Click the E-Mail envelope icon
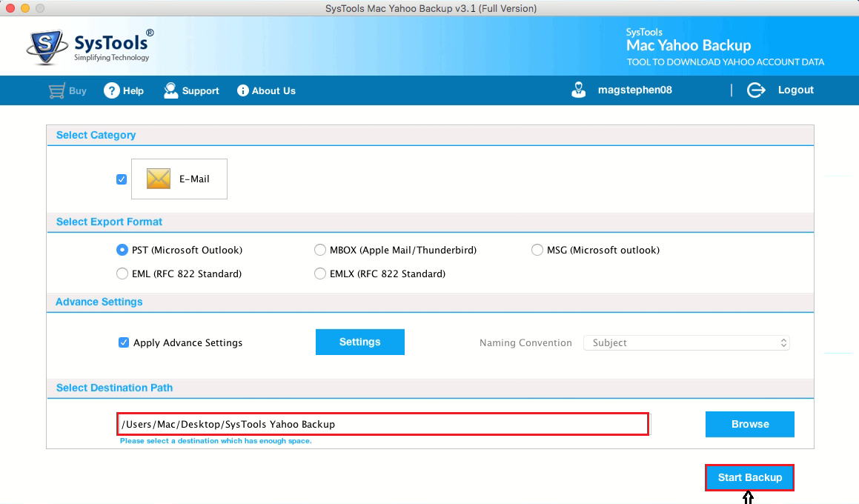 159,179
